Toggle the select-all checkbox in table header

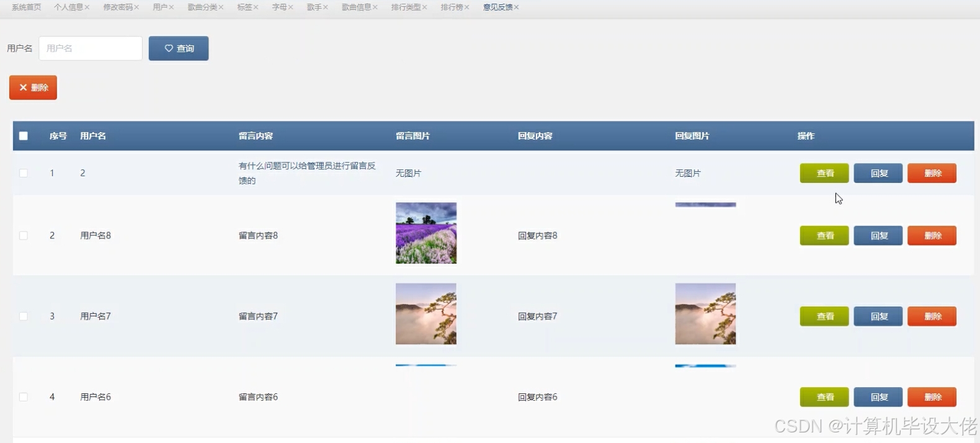coord(24,136)
